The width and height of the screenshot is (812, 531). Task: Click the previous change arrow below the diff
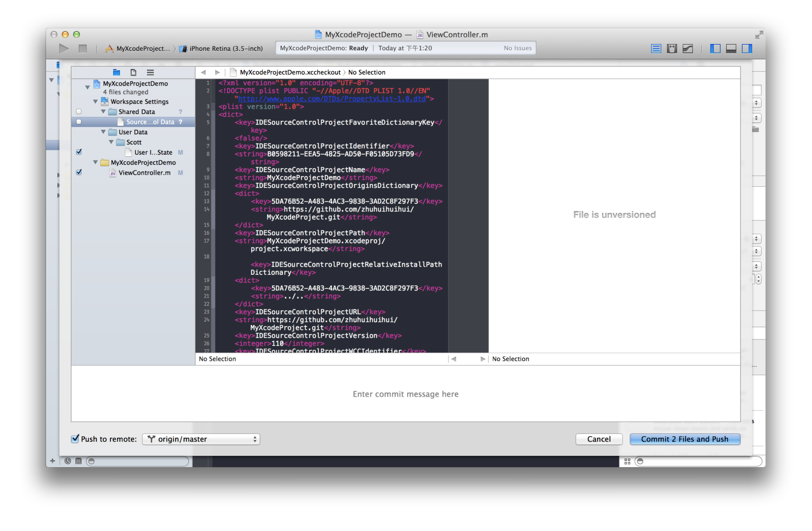click(x=454, y=359)
